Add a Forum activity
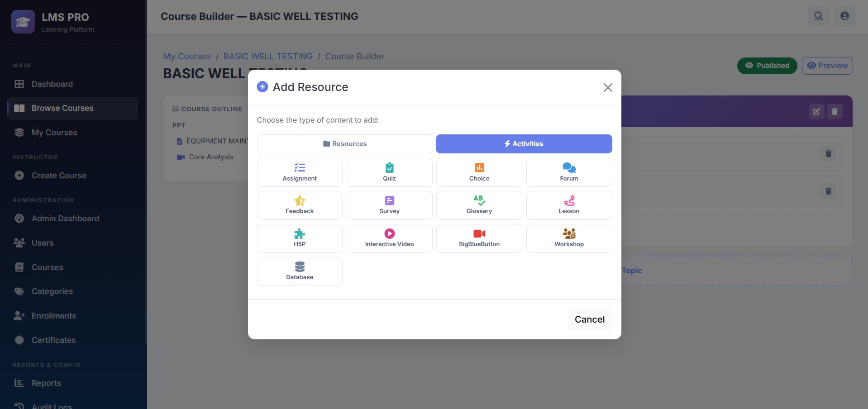The image size is (868, 409). point(569,172)
